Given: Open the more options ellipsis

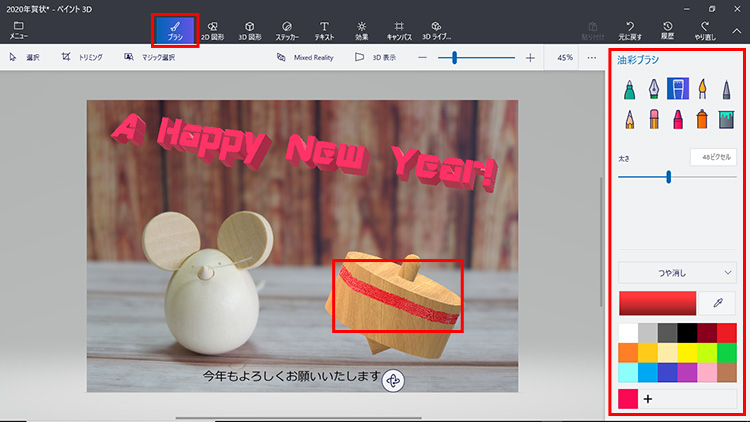Looking at the screenshot, I should pos(592,58).
